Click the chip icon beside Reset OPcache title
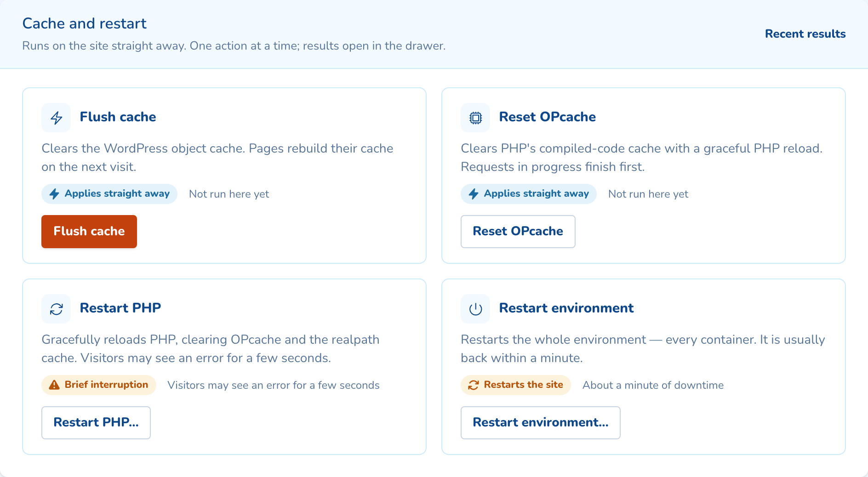This screenshot has height=477, width=868. pyautogui.click(x=475, y=118)
